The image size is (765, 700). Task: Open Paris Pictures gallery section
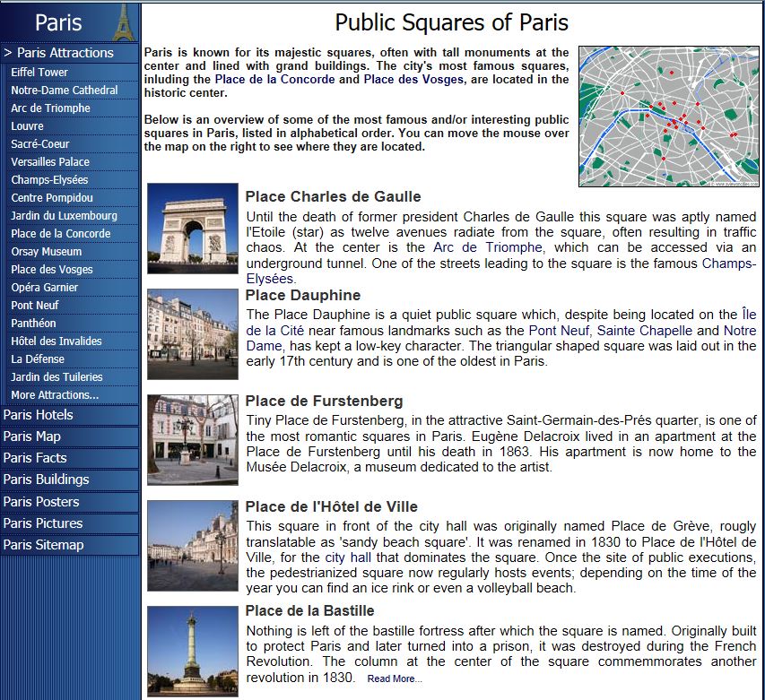click(70, 523)
